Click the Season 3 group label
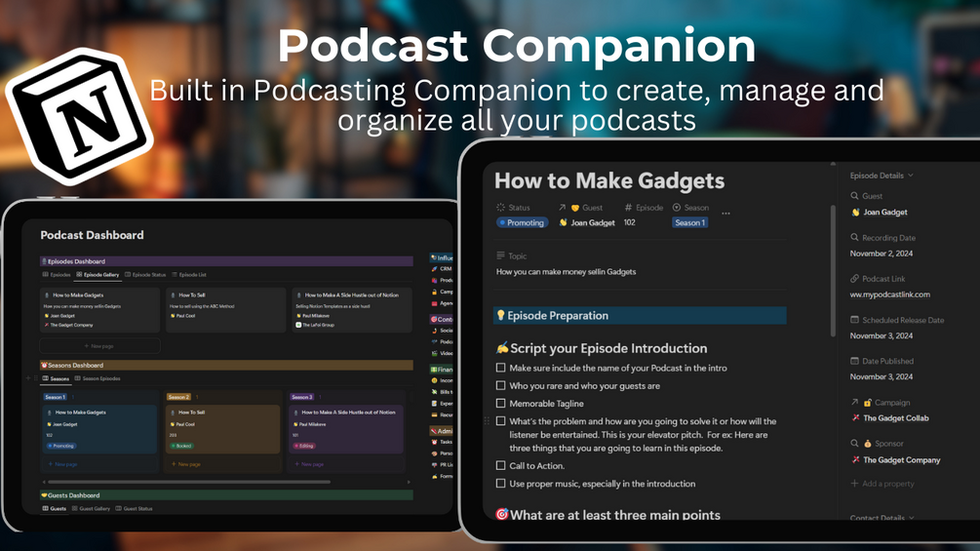Screen dimensions: 980x551 (x=301, y=397)
